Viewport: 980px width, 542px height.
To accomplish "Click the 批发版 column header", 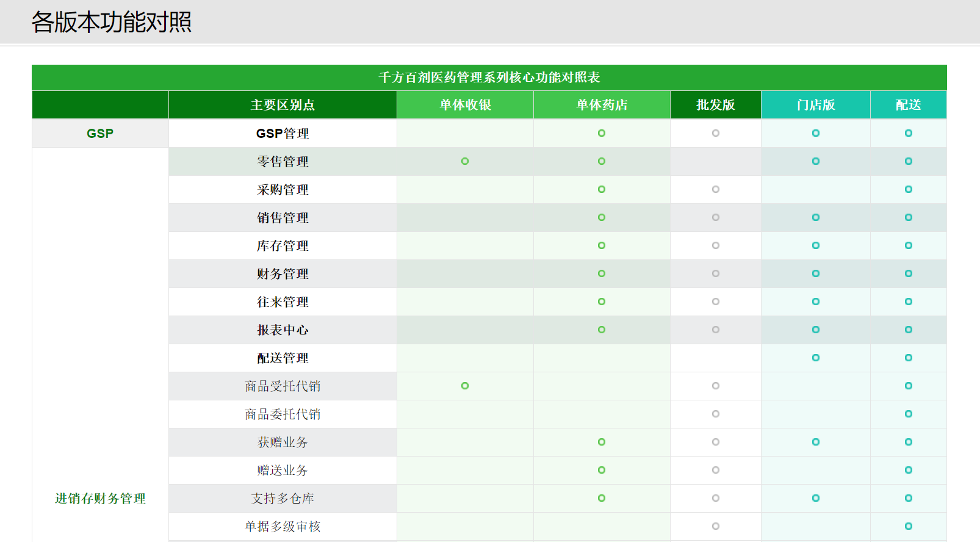I will [x=716, y=105].
